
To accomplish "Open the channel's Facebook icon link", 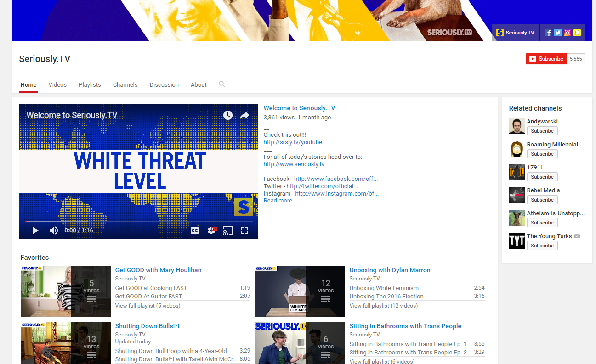I will click(x=548, y=33).
